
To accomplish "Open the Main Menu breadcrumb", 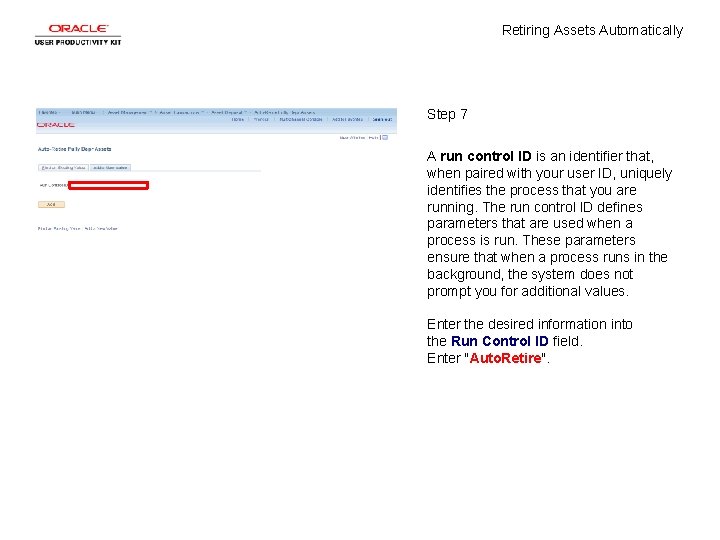I will (84, 112).
